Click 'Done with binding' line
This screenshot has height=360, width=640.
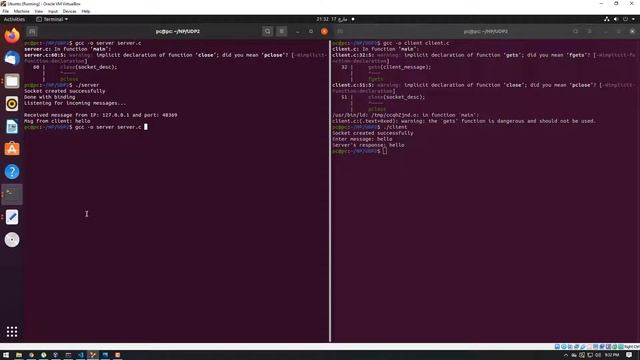coord(49,97)
